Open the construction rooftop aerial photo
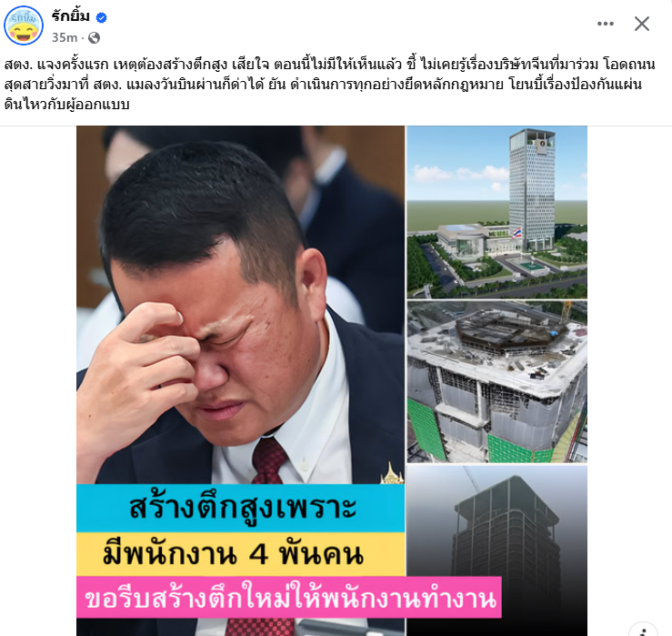This screenshot has width=672, height=636. pos(496,381)
